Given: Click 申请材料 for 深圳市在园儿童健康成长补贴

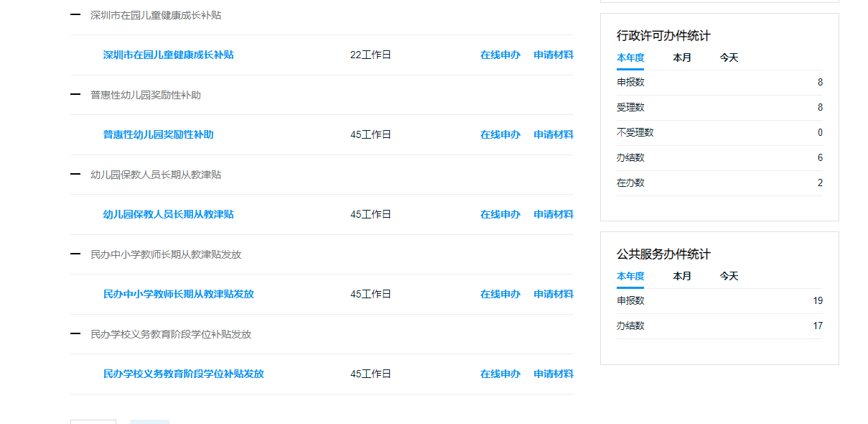Looking at the screenshot, I should pyautogui.click(x=554, y=55).
